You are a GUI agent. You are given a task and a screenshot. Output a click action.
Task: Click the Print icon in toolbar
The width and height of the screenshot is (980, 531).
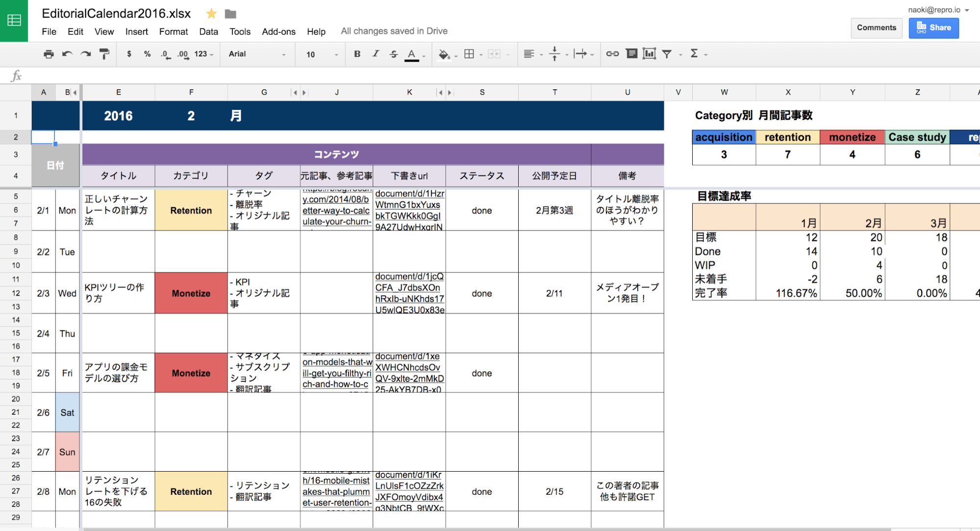pyautogui.click(x=49, y=54)
